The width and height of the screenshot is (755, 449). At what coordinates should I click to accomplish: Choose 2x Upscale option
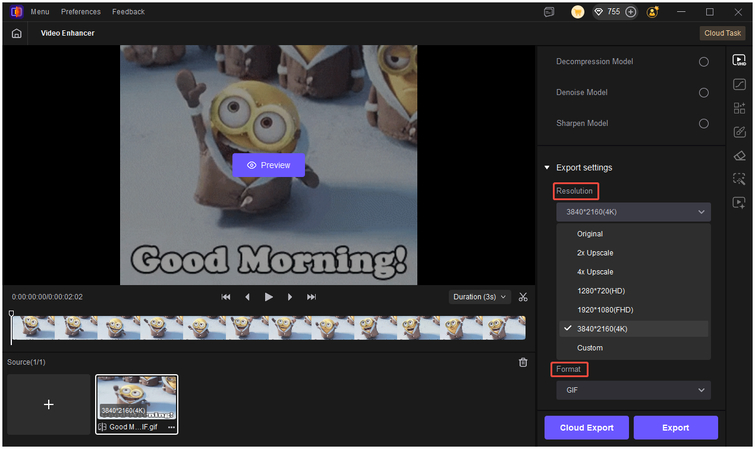(x=633, y=253)
